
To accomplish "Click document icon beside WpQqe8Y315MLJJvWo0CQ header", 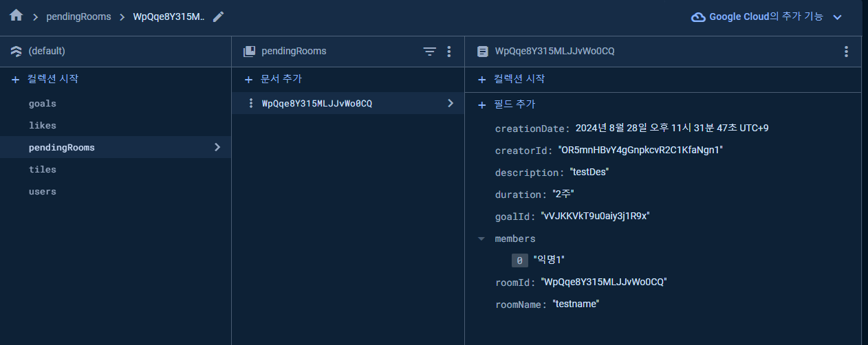I will pos(483,52).
